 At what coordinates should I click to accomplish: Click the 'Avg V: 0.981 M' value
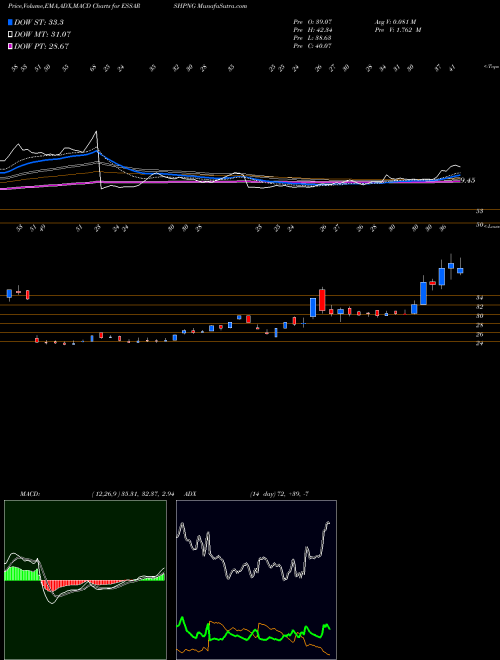click(395, 22)
